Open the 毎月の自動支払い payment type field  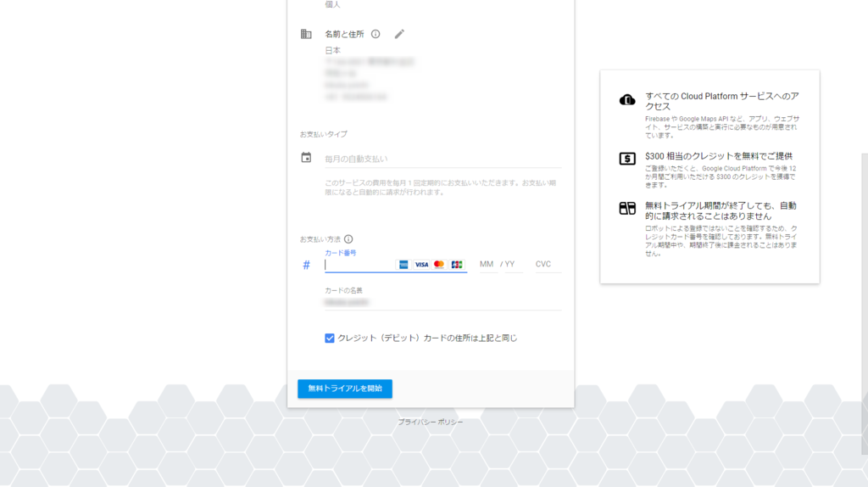(442, 159)
